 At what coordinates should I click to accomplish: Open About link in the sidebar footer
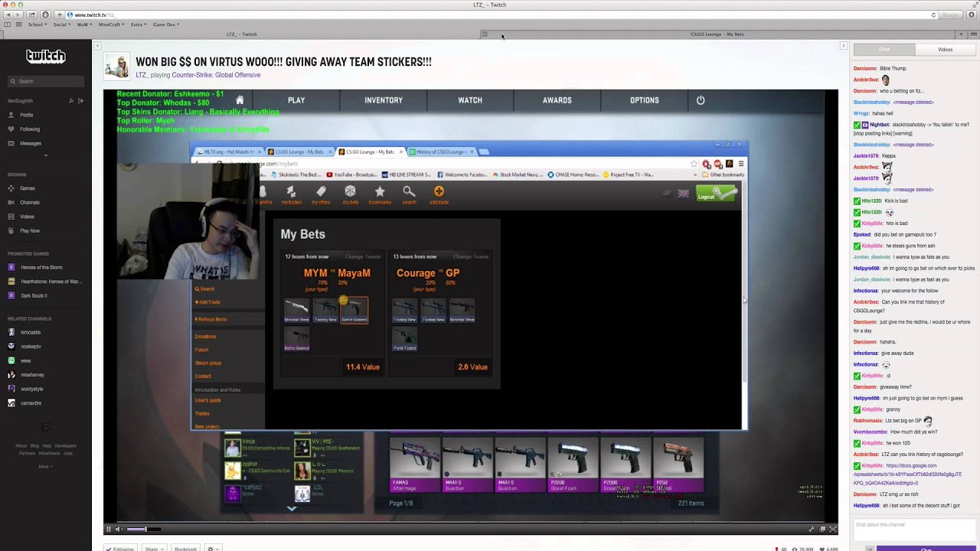point(21,445)
